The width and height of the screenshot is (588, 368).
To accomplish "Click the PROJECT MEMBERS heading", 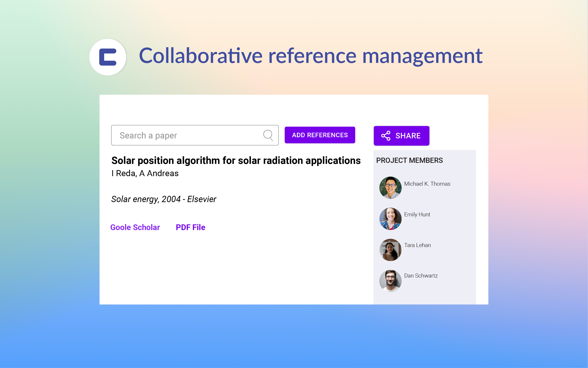I will point(409,160).
